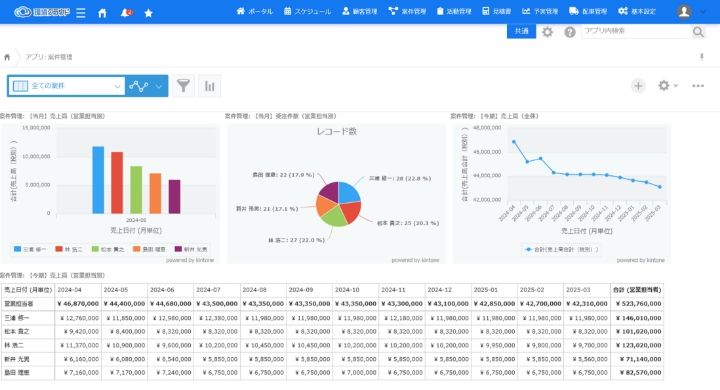Click the purple bar in the bar chart
The height and width of the screenshot is (390, 720).
coord(174,197)
